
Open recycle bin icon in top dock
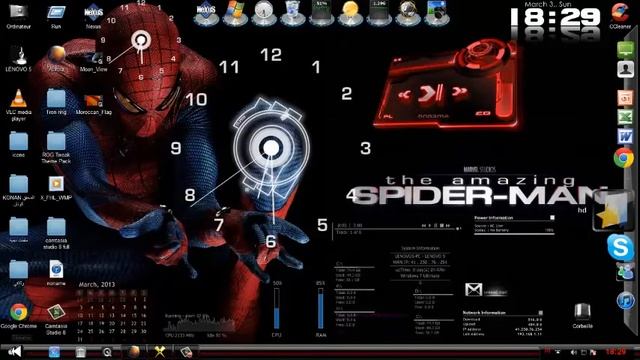[292, 12]
